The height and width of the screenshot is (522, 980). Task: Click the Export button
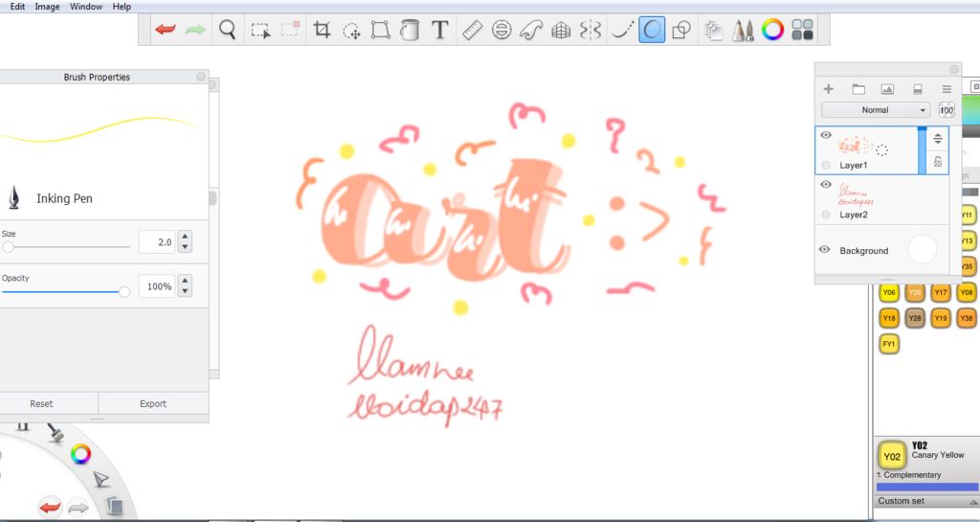153,403
